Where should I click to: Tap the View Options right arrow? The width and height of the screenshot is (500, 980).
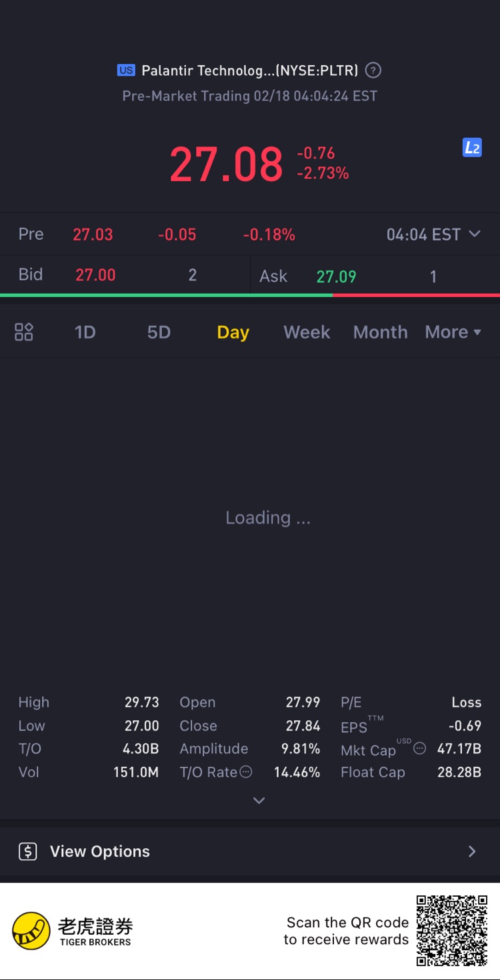click(472, 851)
